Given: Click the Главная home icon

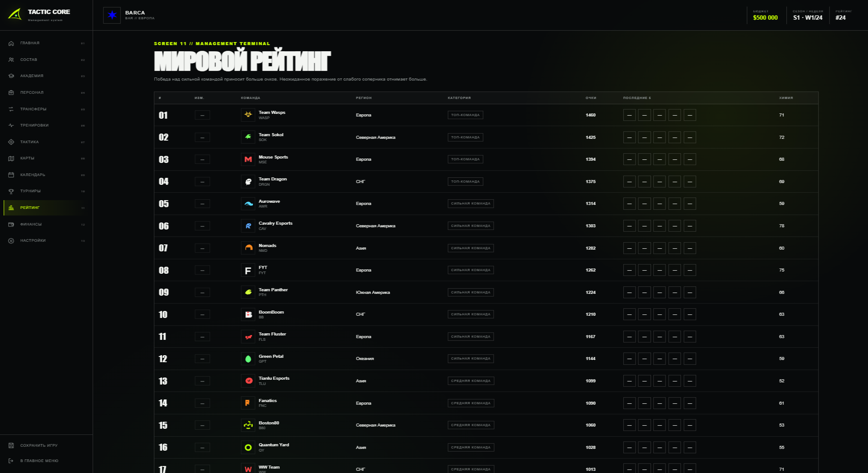Looking at the screenshot, I should click(x=11, y=43).
